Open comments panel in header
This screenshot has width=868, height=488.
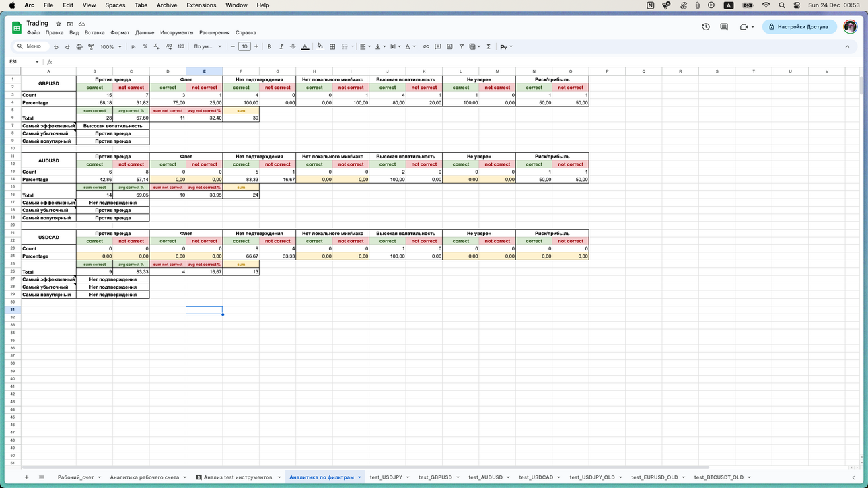pyautogui.click(x=724, y=27)
